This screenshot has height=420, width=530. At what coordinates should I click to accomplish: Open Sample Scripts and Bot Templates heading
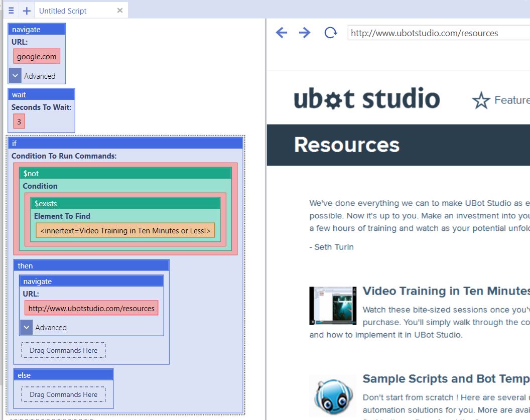pos(446,379)
